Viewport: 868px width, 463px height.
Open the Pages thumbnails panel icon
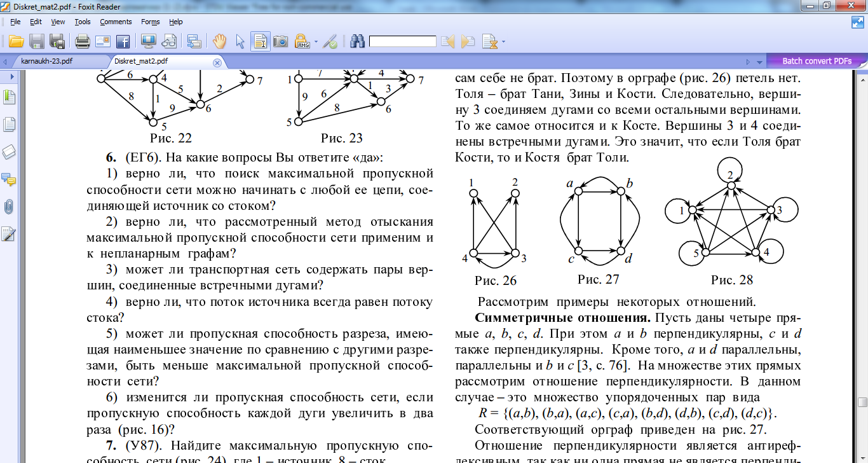pos(9,125)
